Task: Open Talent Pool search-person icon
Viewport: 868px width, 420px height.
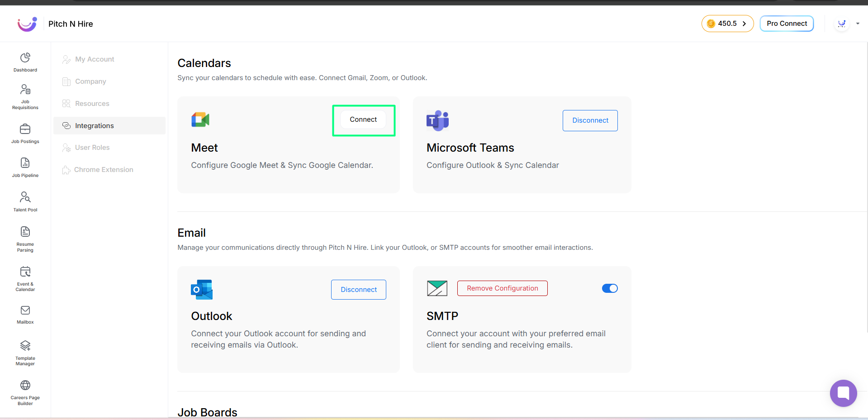Action: pos(25,197)
